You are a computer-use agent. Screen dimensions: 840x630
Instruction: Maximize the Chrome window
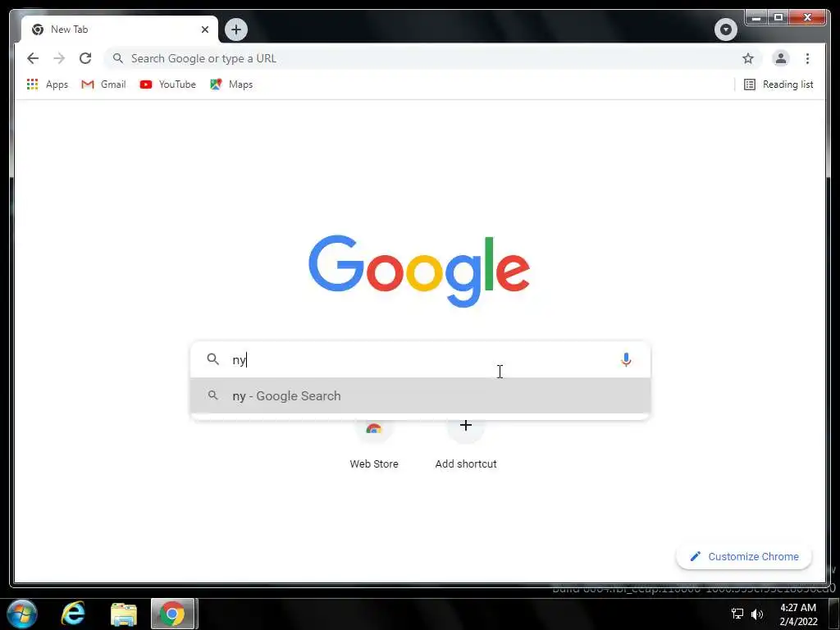point(778,18)
